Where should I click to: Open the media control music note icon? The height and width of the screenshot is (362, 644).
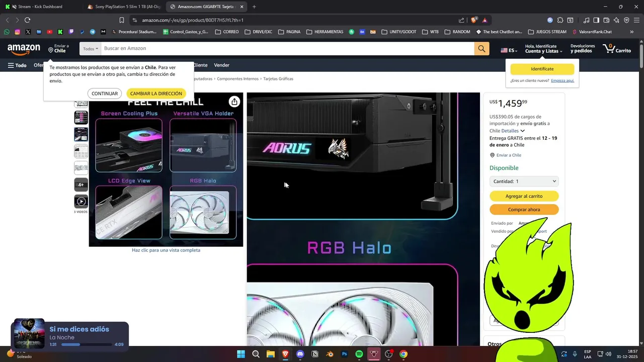tap(586, 20)
